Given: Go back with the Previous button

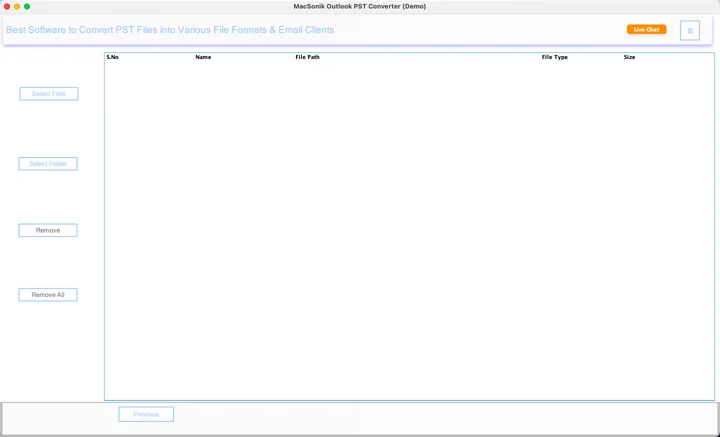Looking at the screenshot, I should point(146,414).
